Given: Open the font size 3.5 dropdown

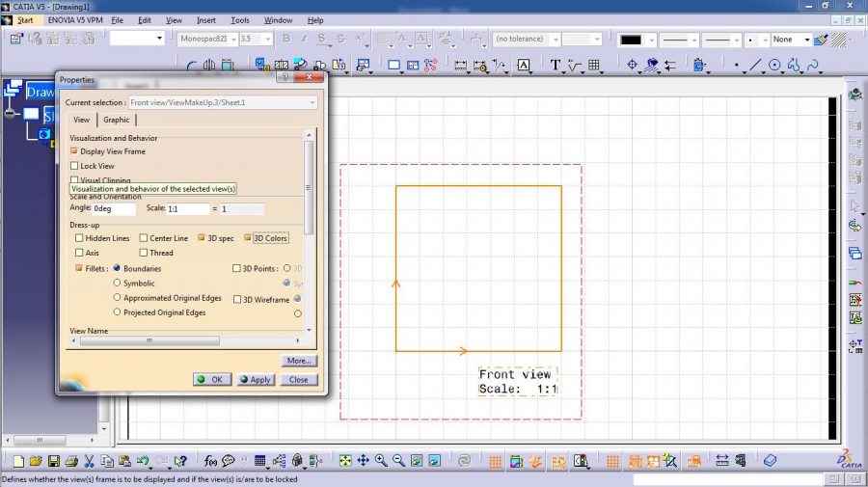Looking at the screenshot, I should 268,40.
